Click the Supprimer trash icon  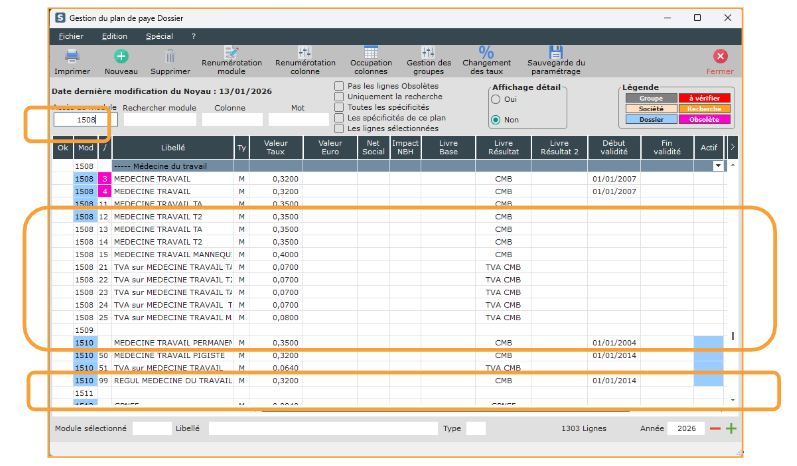pos(169,56)
